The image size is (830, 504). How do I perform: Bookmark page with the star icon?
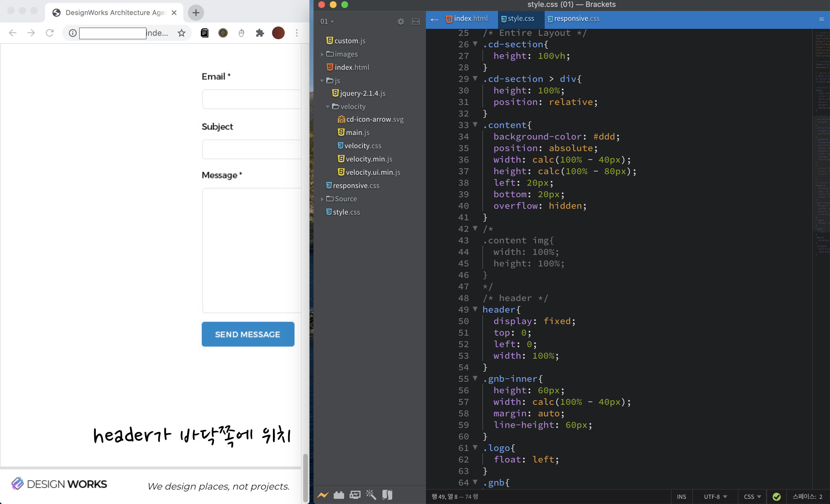click(182, 33)
